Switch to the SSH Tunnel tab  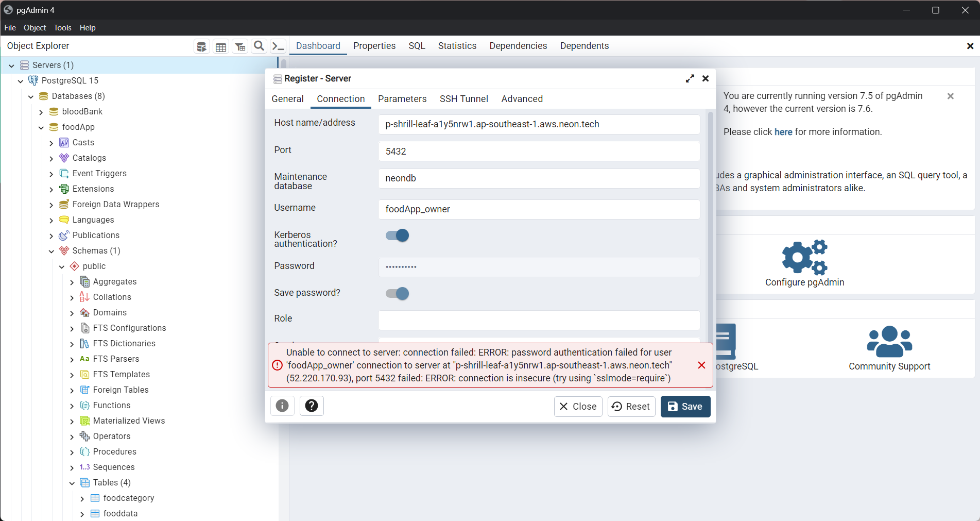coord(463,98)
